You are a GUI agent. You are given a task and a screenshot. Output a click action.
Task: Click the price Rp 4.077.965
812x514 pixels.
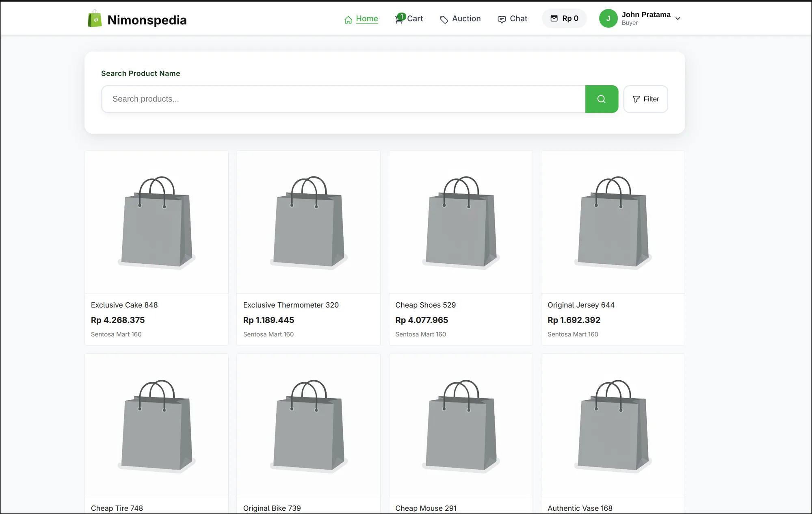(x=422, y=320)
